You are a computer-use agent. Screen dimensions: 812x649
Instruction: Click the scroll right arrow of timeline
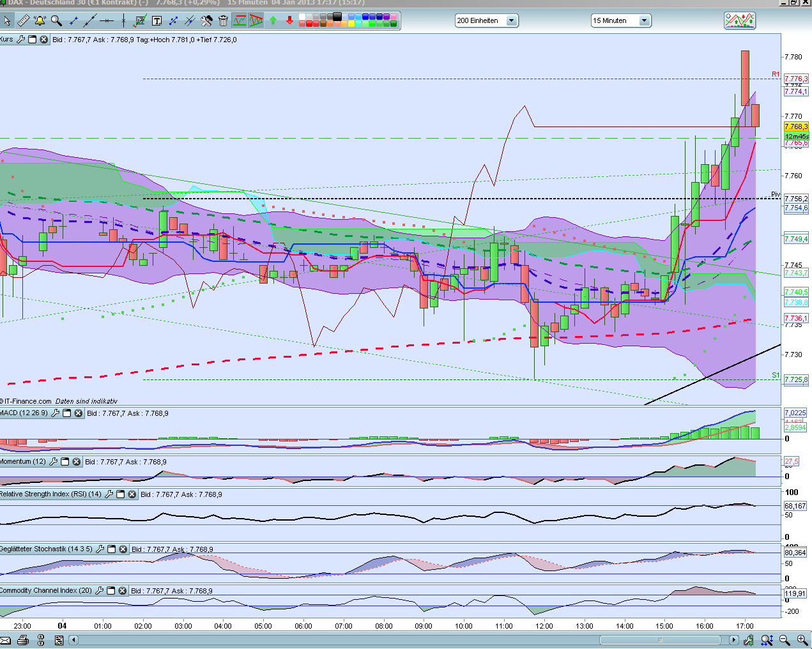click(x=734, y=640)
